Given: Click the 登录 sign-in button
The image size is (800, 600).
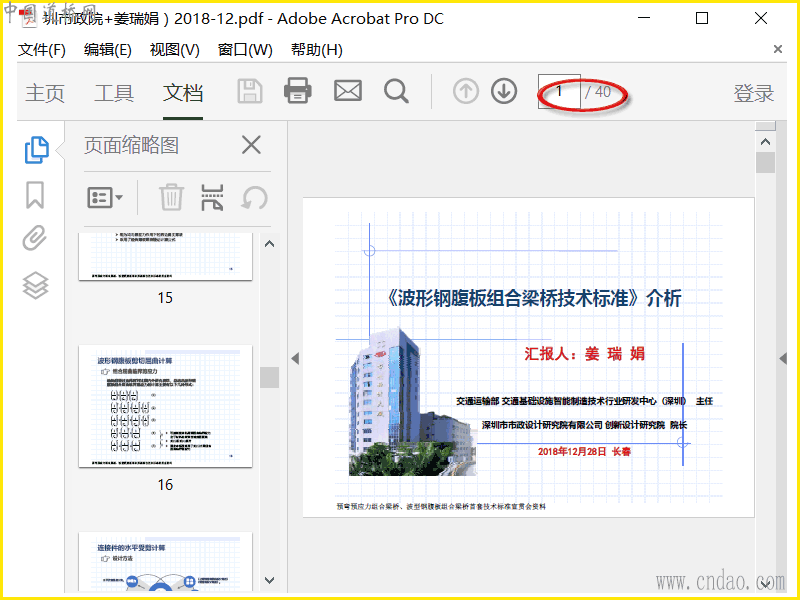Looking at the screenshot, I should tap(754, 93).
